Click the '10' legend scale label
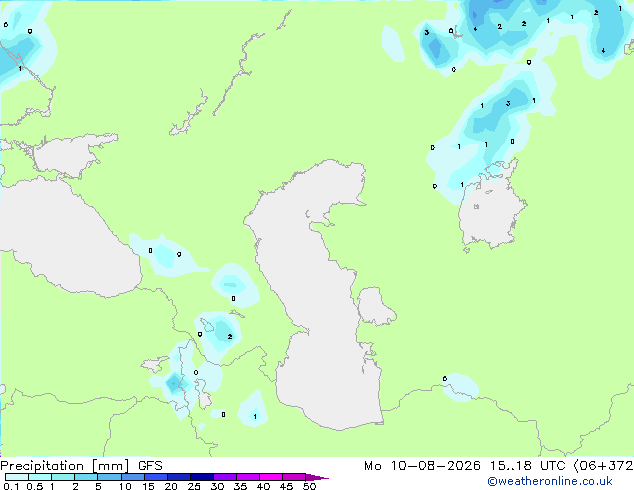This screenshot has width=634, height=490. 125,486
